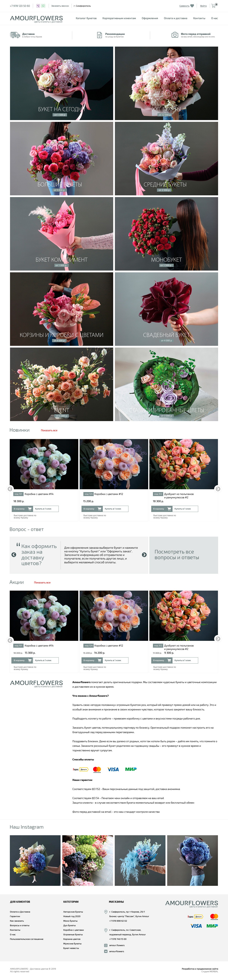Open the XXL БУКЕТЫ category tile
Screen dimensions: 228x980
tap(166, 83)
